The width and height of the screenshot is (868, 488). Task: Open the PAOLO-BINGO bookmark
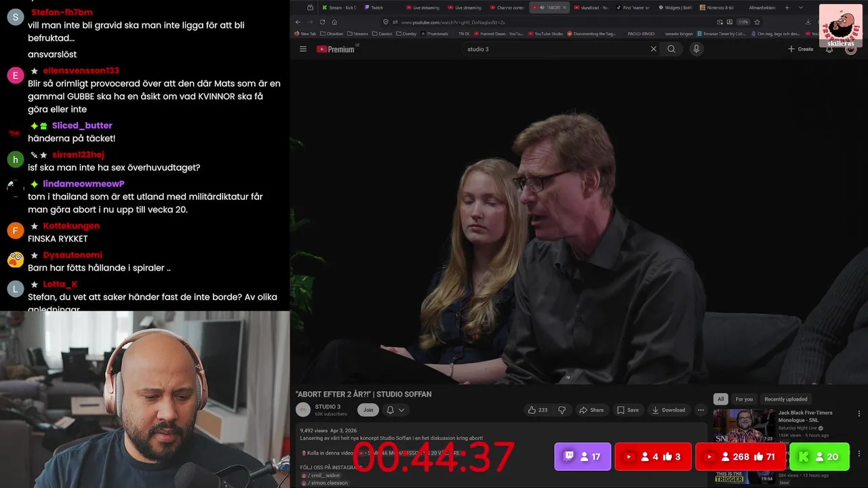click(x=641, y=33)
